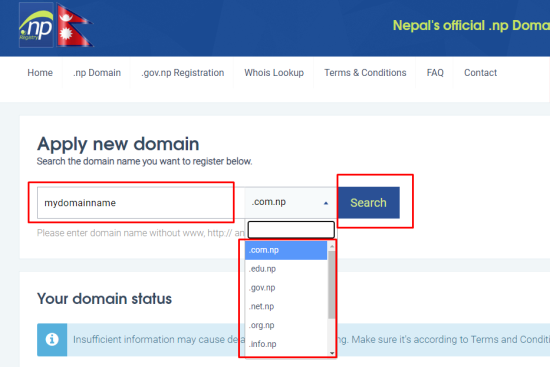This screenshot has height=367, width=550.
Task: Click 'Search the domain name you want' text
Action: point(144,161)
